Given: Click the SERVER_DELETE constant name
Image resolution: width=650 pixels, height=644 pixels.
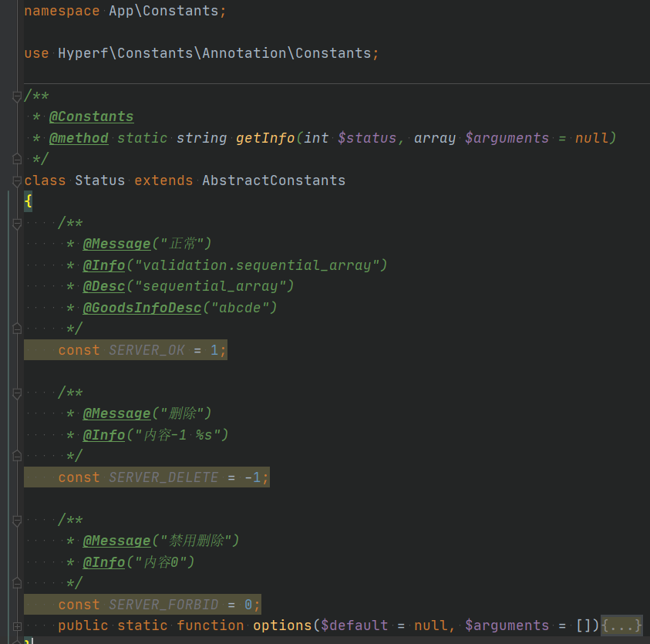Looking at the screenshot, I should pos(163,477).
